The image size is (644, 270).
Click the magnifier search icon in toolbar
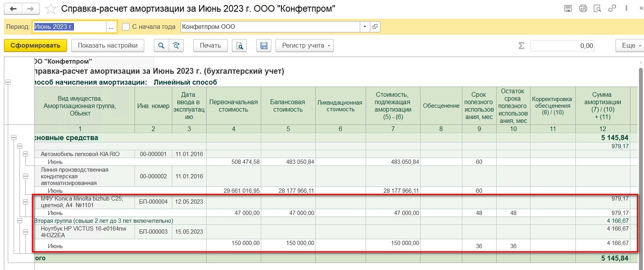click(x=161, y=46)
